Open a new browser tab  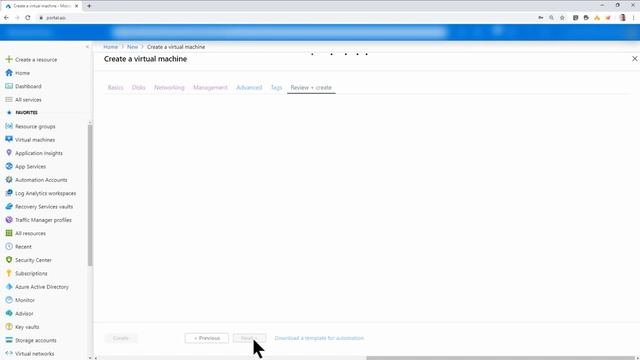pyautogui.click(x=89, y=6)
